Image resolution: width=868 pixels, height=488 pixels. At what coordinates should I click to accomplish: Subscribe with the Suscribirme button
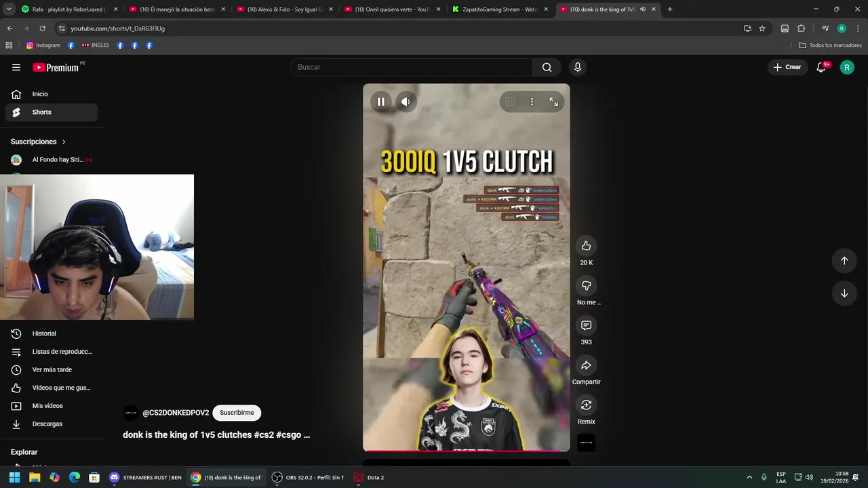coord(237,413)
